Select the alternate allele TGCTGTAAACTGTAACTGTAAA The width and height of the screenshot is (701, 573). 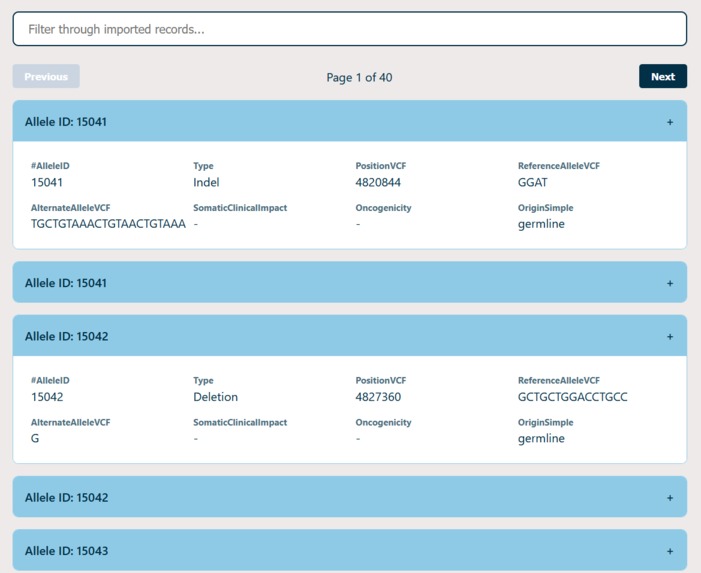pyautogui.click(x=108, y=224)
